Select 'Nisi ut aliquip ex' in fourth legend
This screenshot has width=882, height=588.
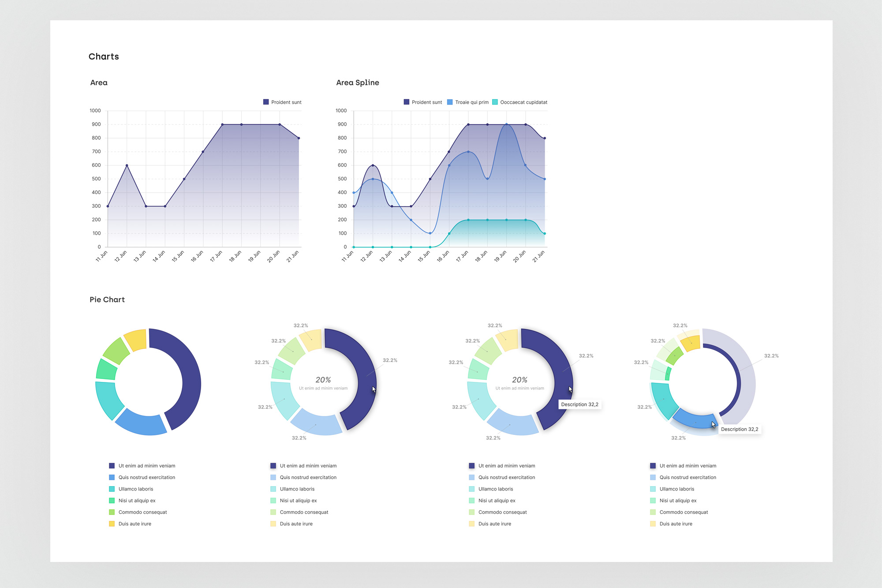point(678,501)
